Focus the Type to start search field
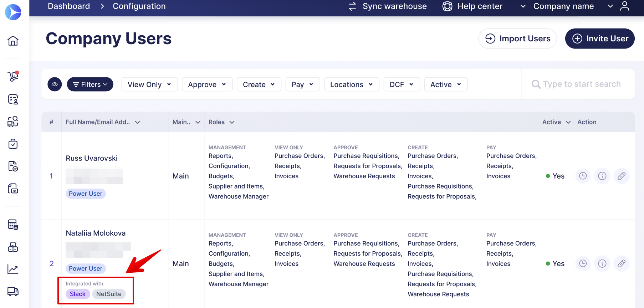The height and width of the screenshot is (308, 644). [582, 84]
